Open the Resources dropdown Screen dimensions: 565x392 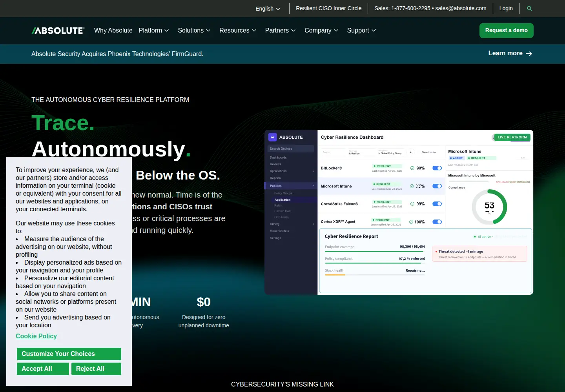tap(238, 31)
